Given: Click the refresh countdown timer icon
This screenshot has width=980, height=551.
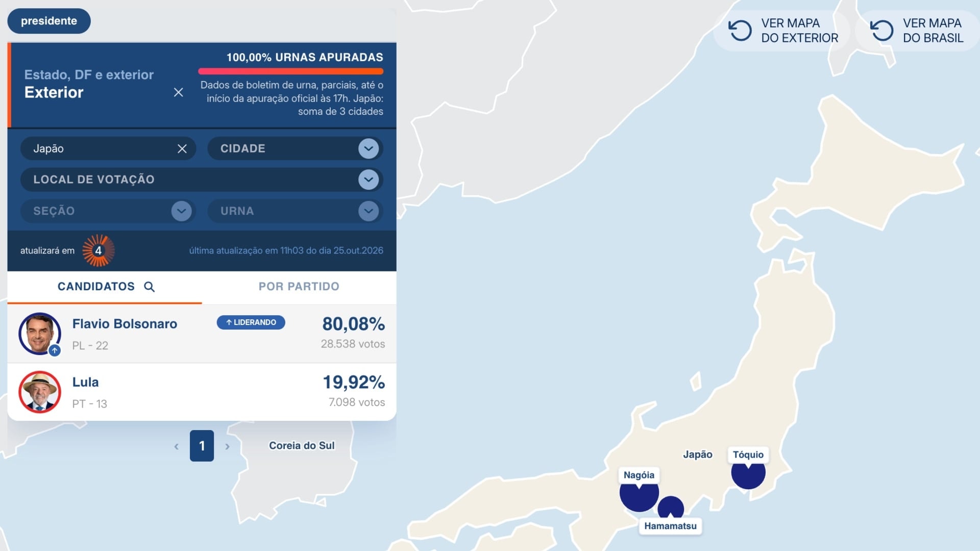Looking at the screenshot, I should pyautogui.click(x=99, y=251).
